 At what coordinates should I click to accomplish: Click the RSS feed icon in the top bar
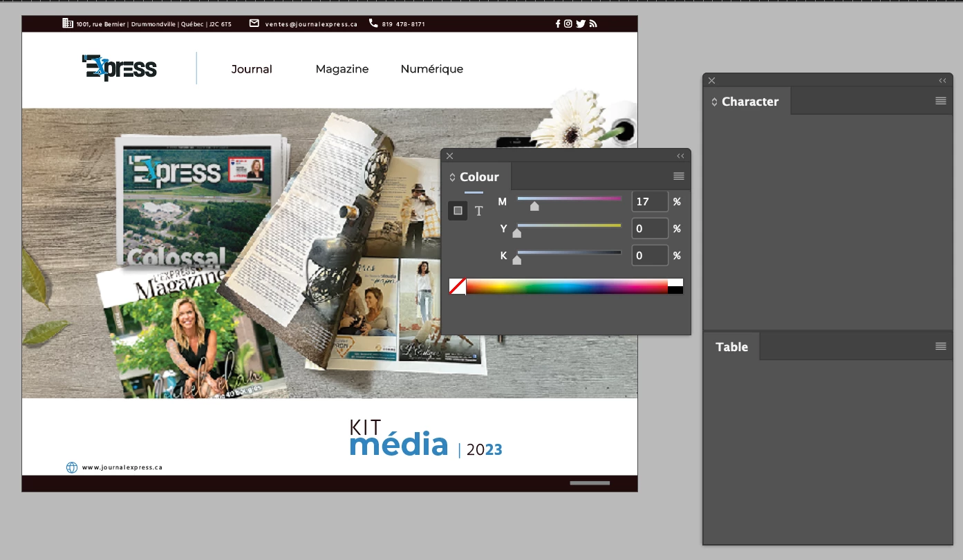[592, 24]
